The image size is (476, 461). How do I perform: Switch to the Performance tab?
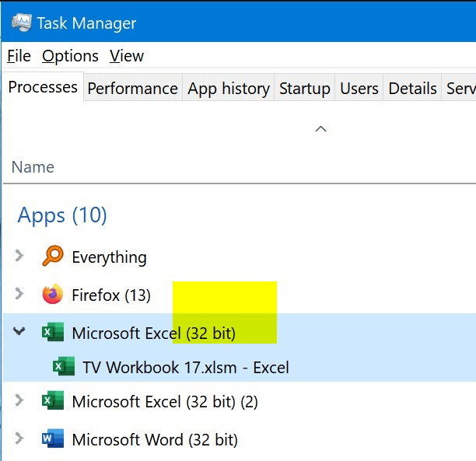[x=133, y=89]
